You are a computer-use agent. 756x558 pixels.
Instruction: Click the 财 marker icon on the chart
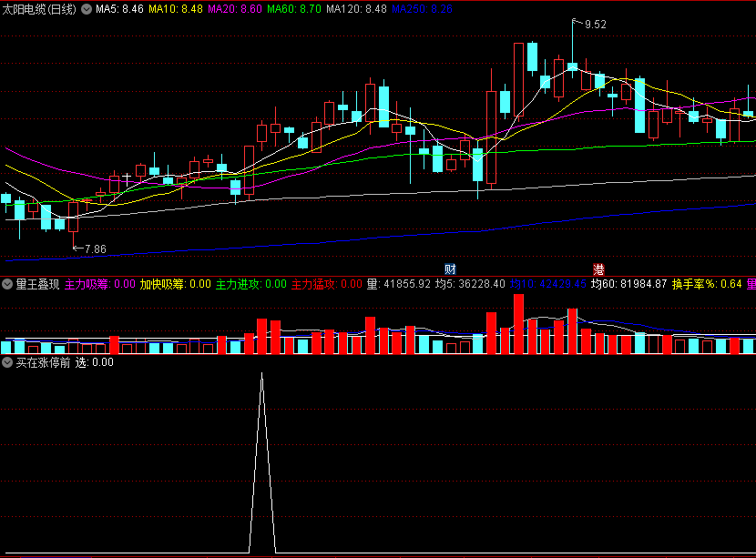pyautogui.click(x=450, y=269)
